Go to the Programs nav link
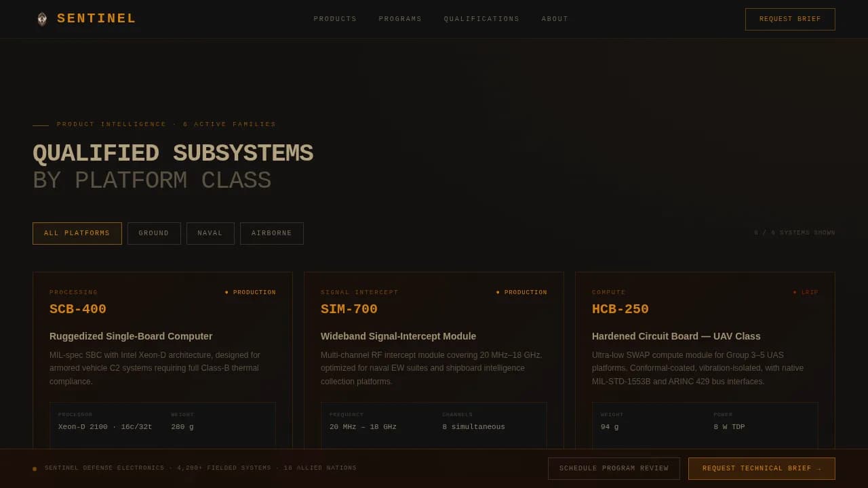868x488 pixels. (x=400, y=19)
